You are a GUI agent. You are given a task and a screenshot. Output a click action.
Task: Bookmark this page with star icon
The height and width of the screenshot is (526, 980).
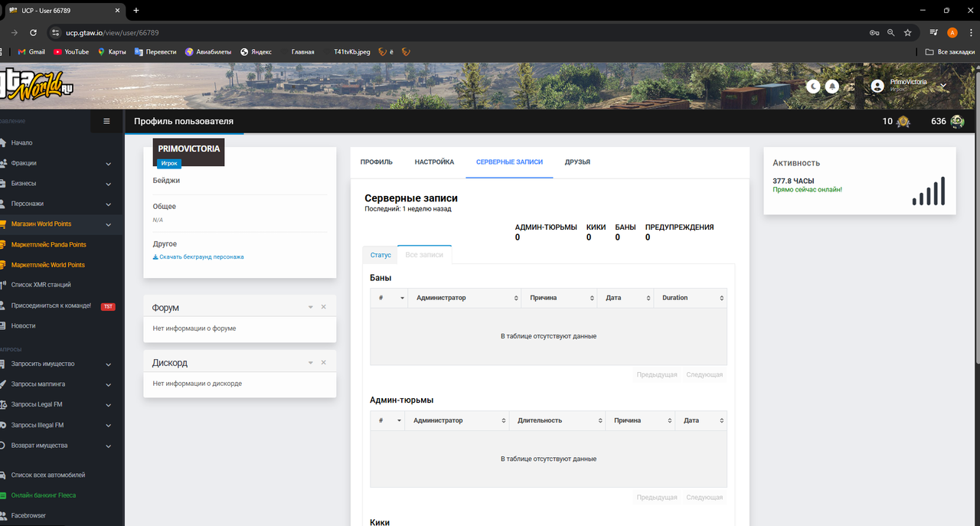click(x=907, y=33)
